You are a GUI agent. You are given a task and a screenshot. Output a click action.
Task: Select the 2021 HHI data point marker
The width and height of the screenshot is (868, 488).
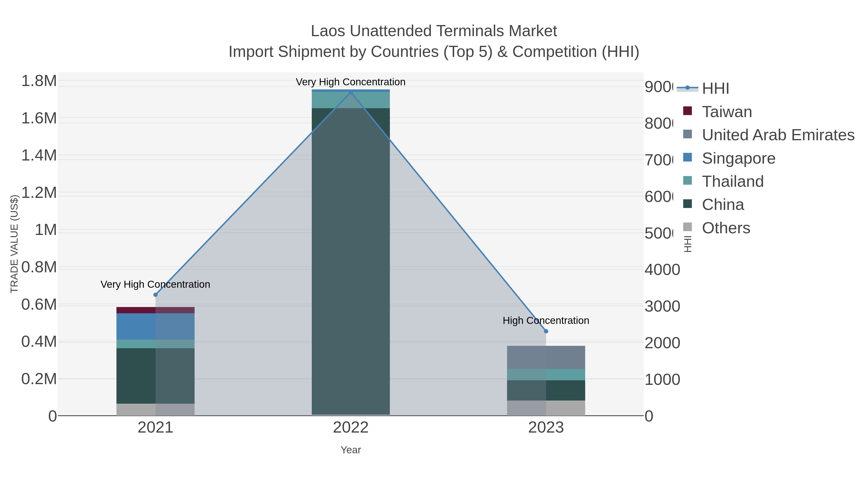pyautogui.click(x=155, y=295)
